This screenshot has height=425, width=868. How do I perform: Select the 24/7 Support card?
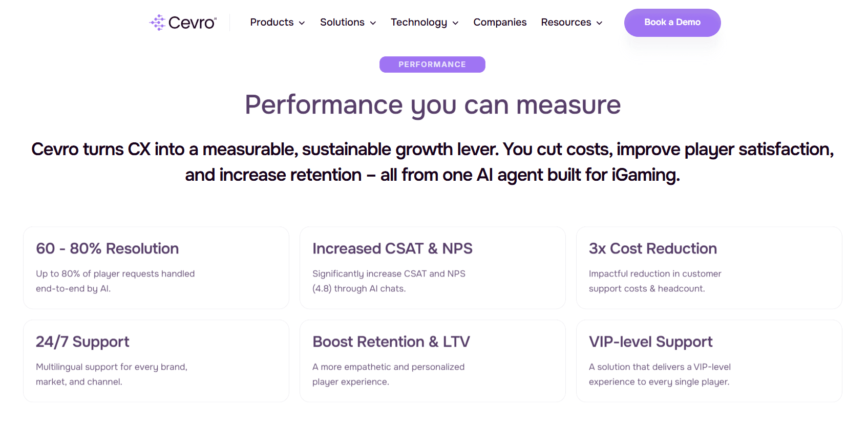tap(156, 361)
